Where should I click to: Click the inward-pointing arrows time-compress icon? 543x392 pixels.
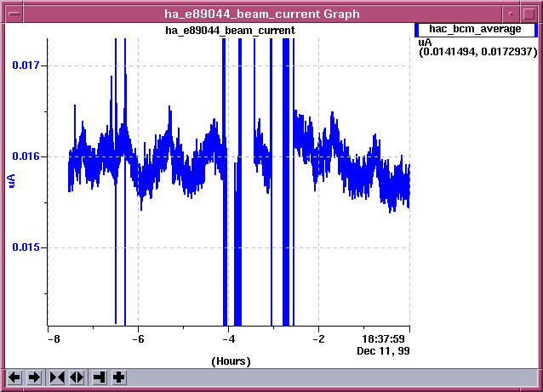click(57, 378)
